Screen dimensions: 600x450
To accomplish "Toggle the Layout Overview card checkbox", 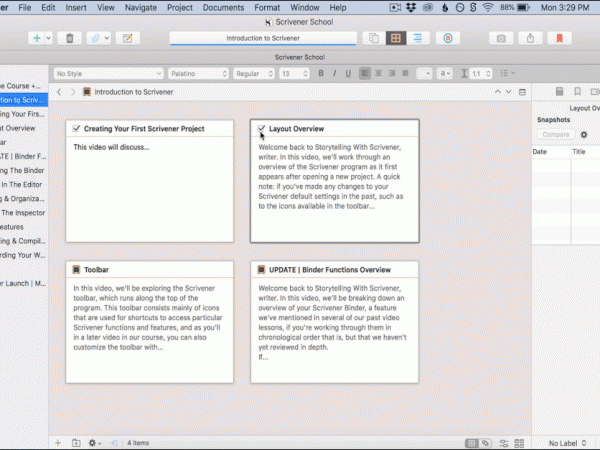I will point(261,129).
